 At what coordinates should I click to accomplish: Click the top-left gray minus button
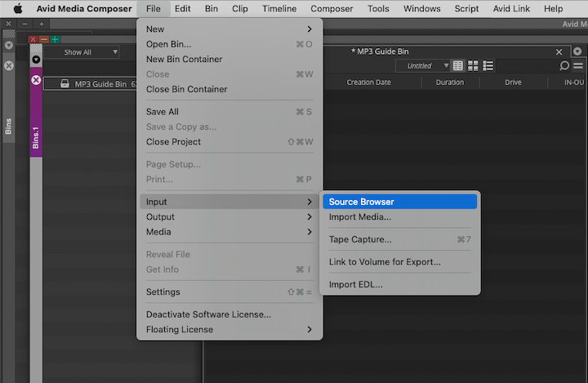click(x=24, y=24)
